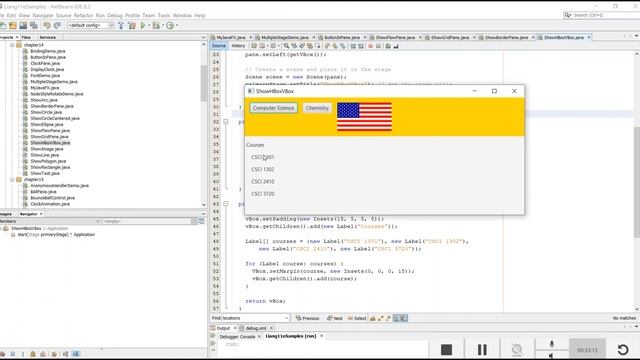Image resolution: width=640 pixels, height=360 pixels.
Task: Collapse code fold at line 43
Action: [225, 204]
